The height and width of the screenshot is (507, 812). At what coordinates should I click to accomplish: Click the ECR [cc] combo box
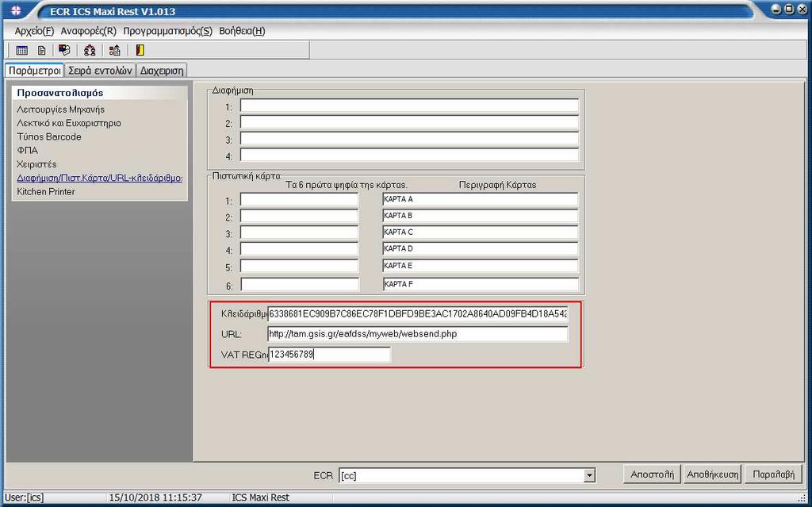[467, 476]
